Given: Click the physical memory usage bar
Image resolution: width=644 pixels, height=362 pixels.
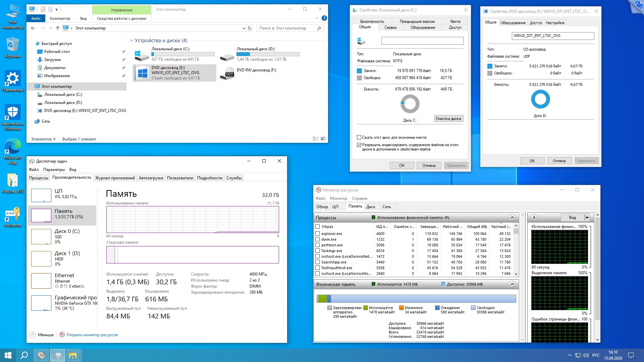Looking at the screenshot, I should click(416, 298).
